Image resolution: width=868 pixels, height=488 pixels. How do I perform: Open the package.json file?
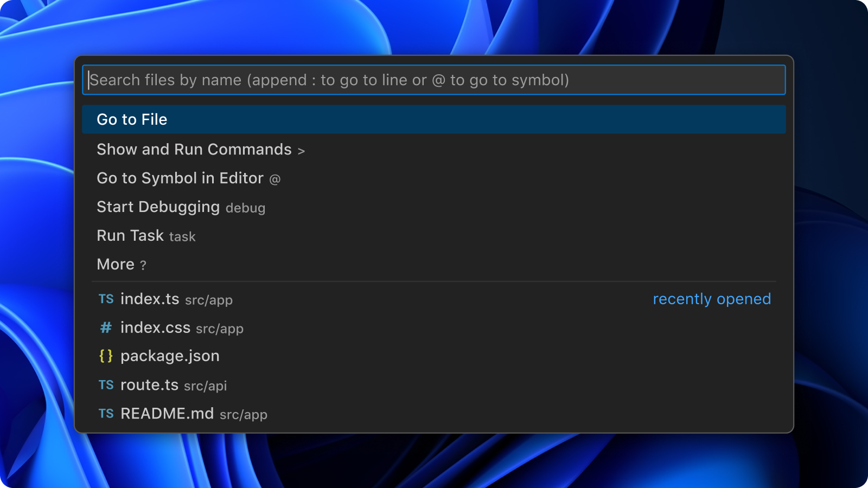(170, 356)
